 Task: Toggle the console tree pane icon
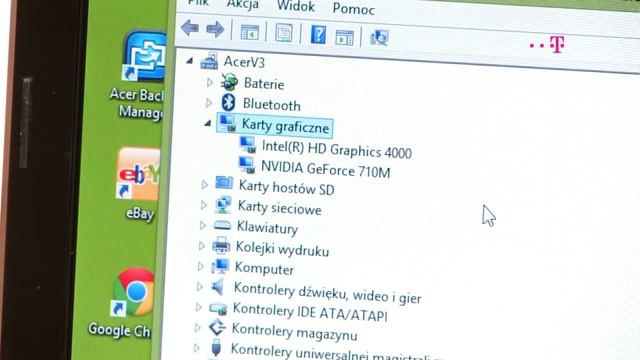tap(250, 32)
